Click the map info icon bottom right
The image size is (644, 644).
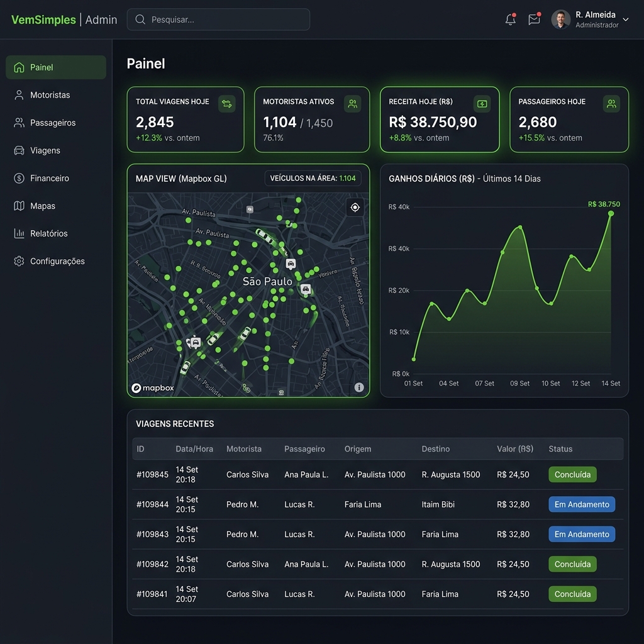pyautogui.click(x=359, y=387)
